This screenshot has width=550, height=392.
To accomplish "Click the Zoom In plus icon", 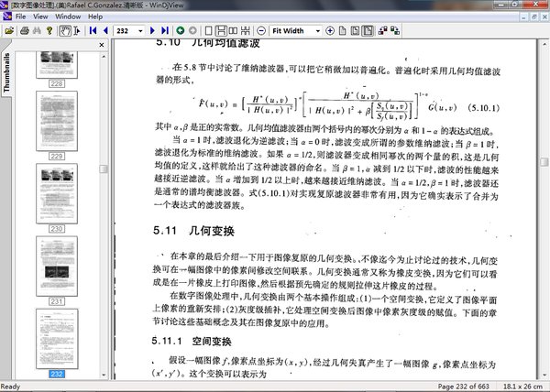I will (x=329, y=31).
